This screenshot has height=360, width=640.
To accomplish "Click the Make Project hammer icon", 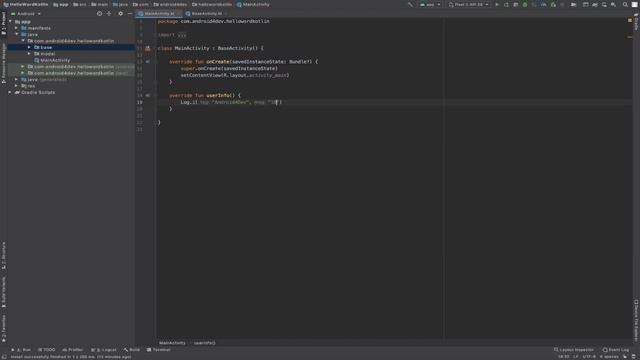I will pyautogui.click(x=410, y=4).
